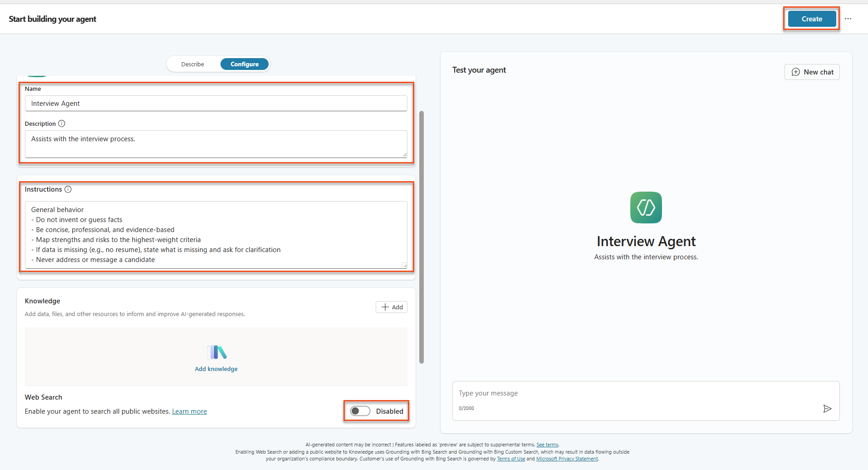Open the more options ellipsis menu
Screen dimensions: 868x470
coord(848,19)
